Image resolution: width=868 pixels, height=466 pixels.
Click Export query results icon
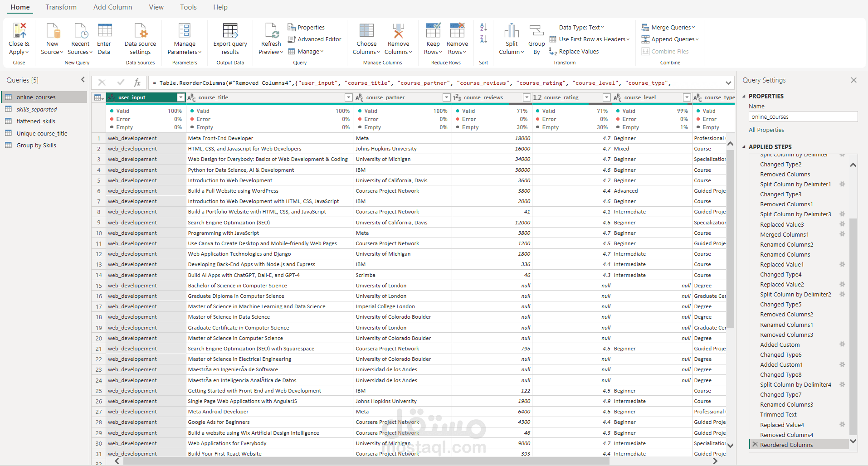230,30
